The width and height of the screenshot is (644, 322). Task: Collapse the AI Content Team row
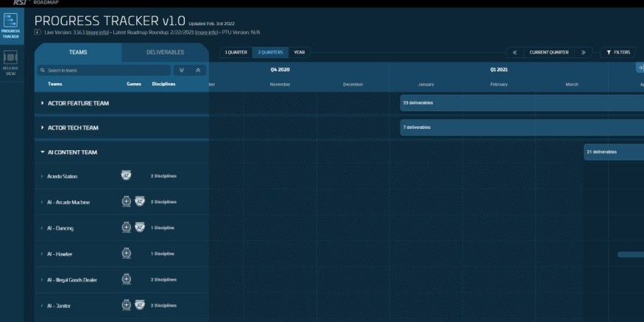42,153
